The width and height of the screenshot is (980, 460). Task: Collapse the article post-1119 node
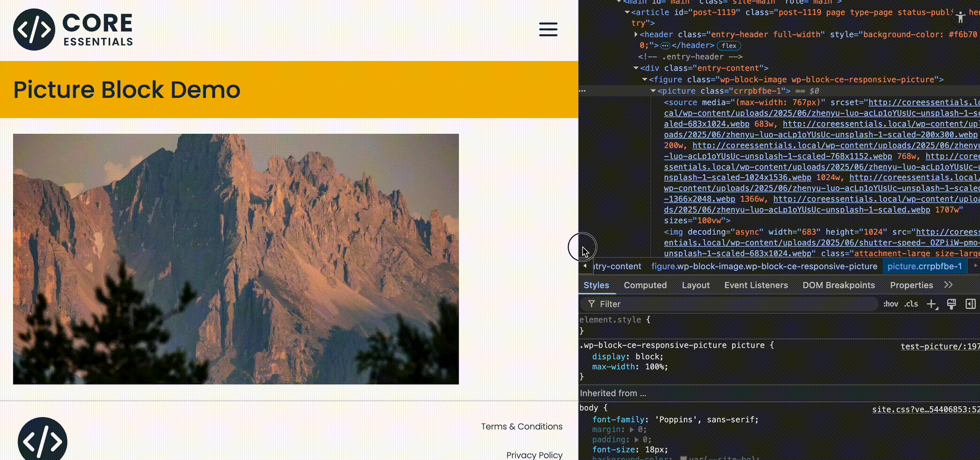pyautogui.click(x=627, y=12)
